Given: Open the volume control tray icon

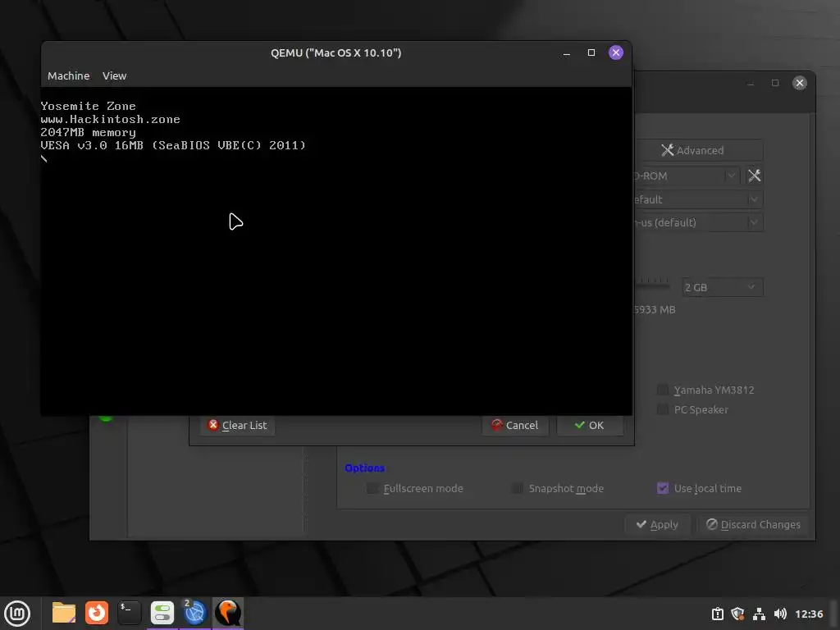Looking at the screenshot, I should (x=780, y=614).
